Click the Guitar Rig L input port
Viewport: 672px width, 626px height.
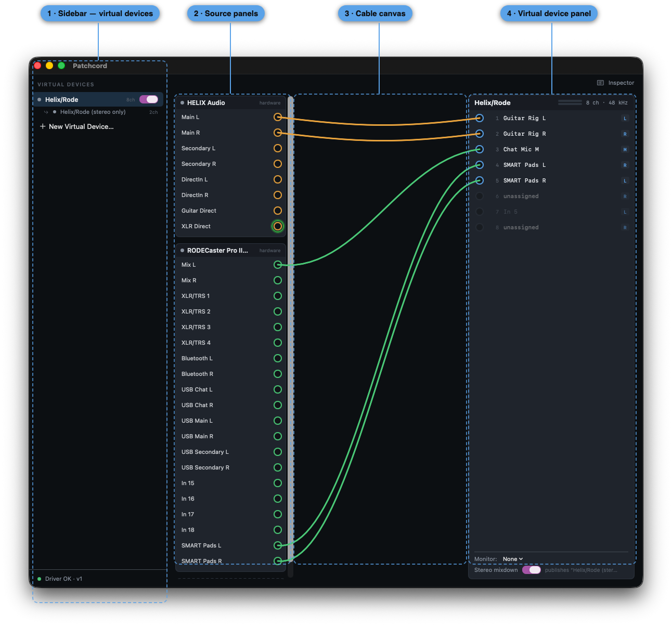(480, 118)
